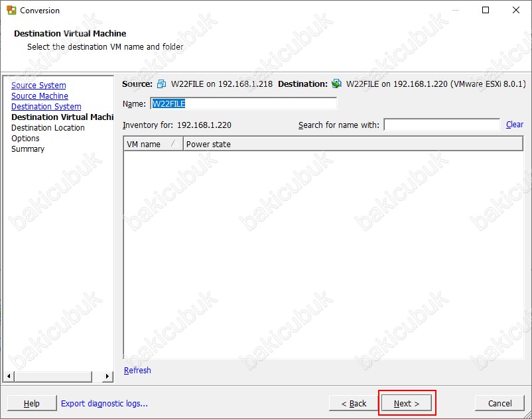Click Export diagnostic logs link
The height and width of the screenshot is (419, 532).
[104, 403]
